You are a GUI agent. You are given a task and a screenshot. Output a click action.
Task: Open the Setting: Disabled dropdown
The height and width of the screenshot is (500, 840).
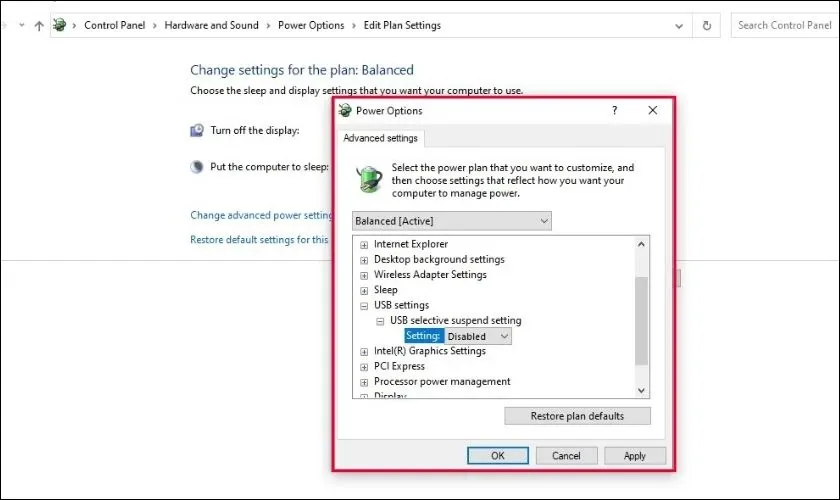click(x=478, y=336)
